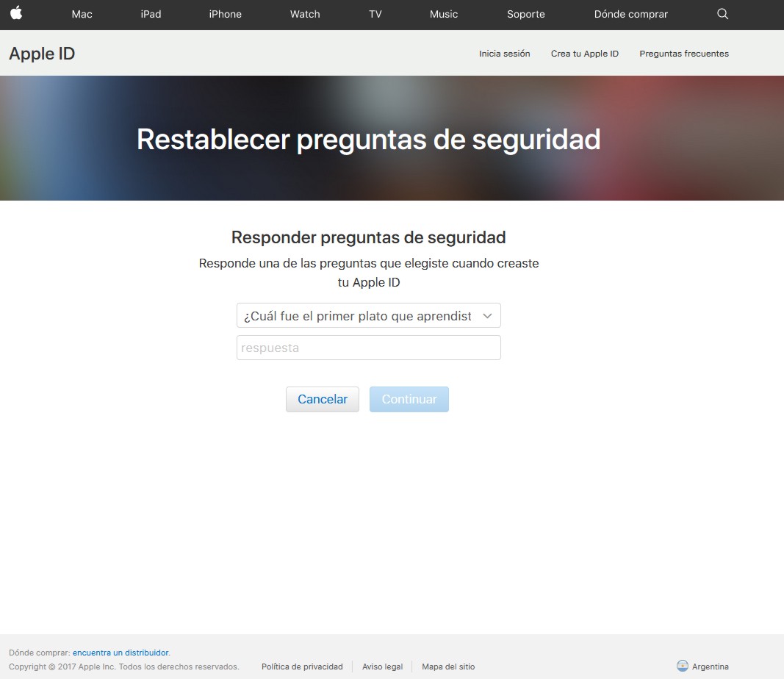Expand the security question dropdown
The width and height of the screenshot is (784, 679).
(369, 315)
